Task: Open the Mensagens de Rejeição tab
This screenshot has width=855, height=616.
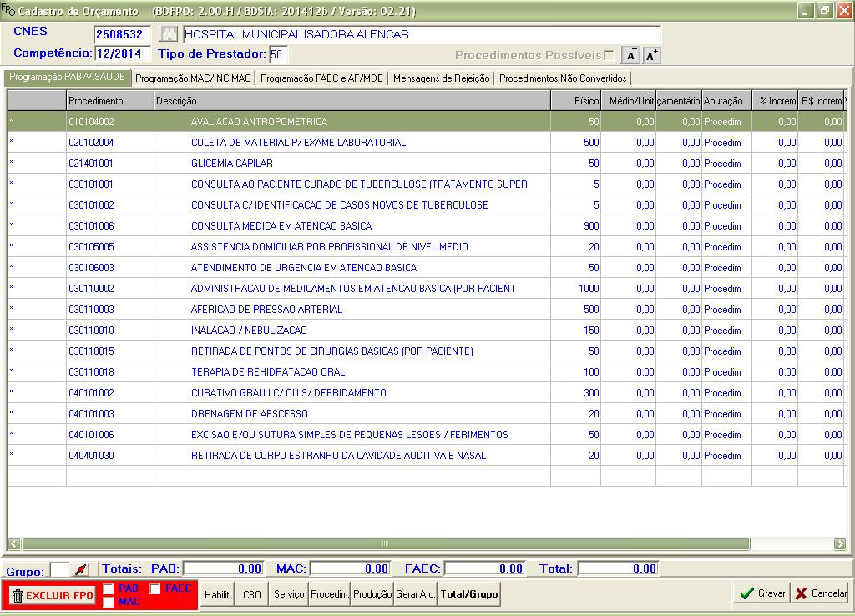Action: click(x=442, y=78)
